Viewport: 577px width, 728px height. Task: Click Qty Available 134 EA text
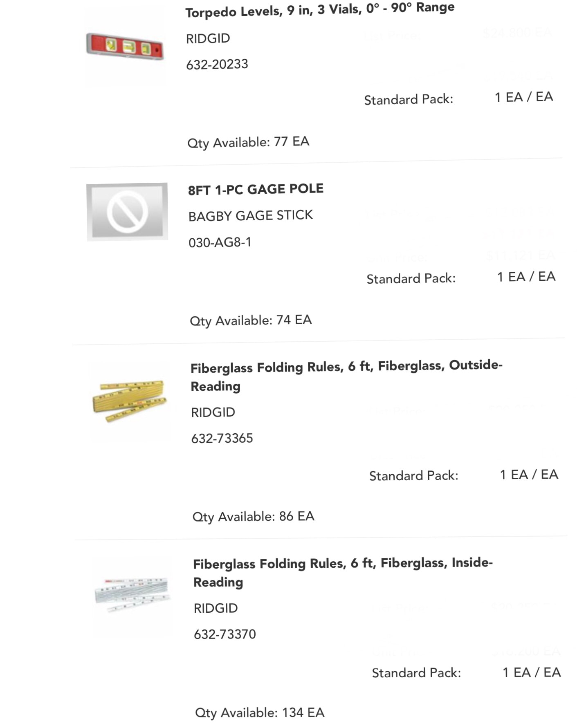(x=260, y=712)
